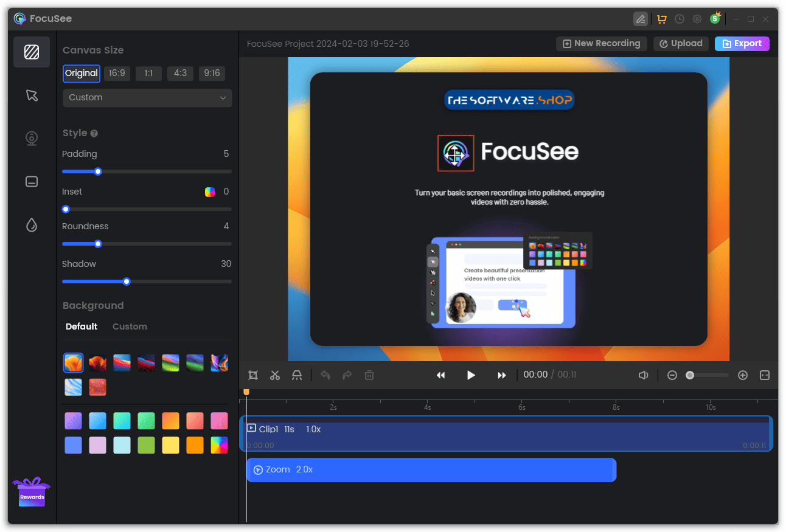Adjust the Shadow slider

click(x=127, y=282)
